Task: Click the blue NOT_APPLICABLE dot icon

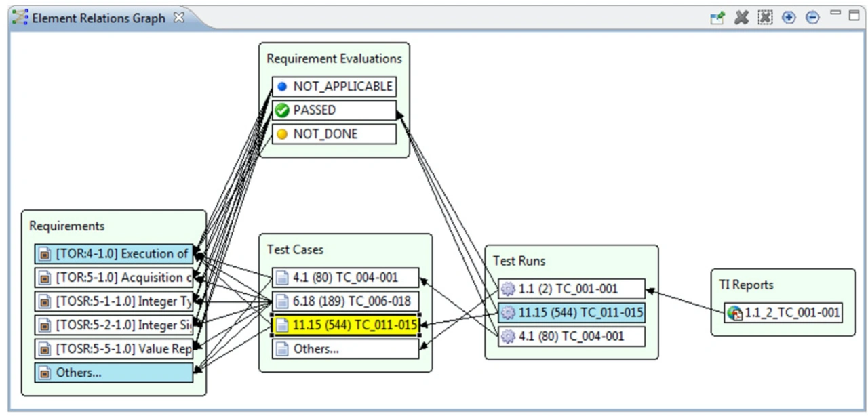Action: (282, 87)
